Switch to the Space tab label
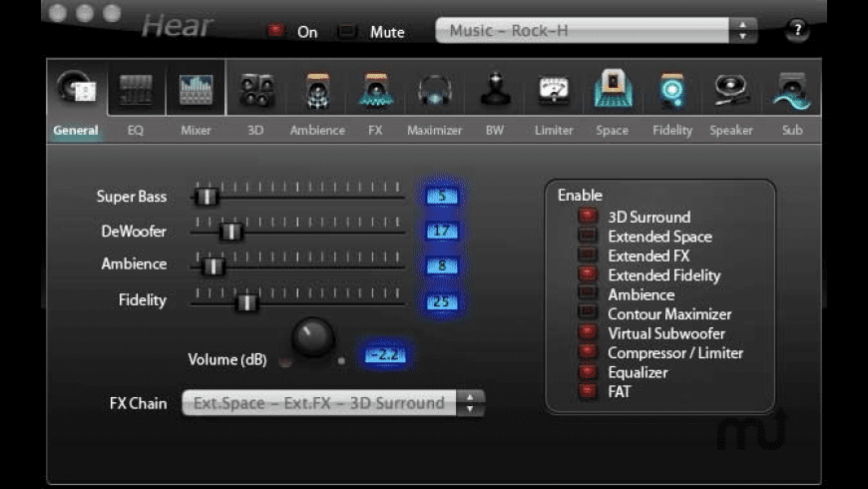Image resolution: width=868 pixels, height=489 pixels. [613, 131]
